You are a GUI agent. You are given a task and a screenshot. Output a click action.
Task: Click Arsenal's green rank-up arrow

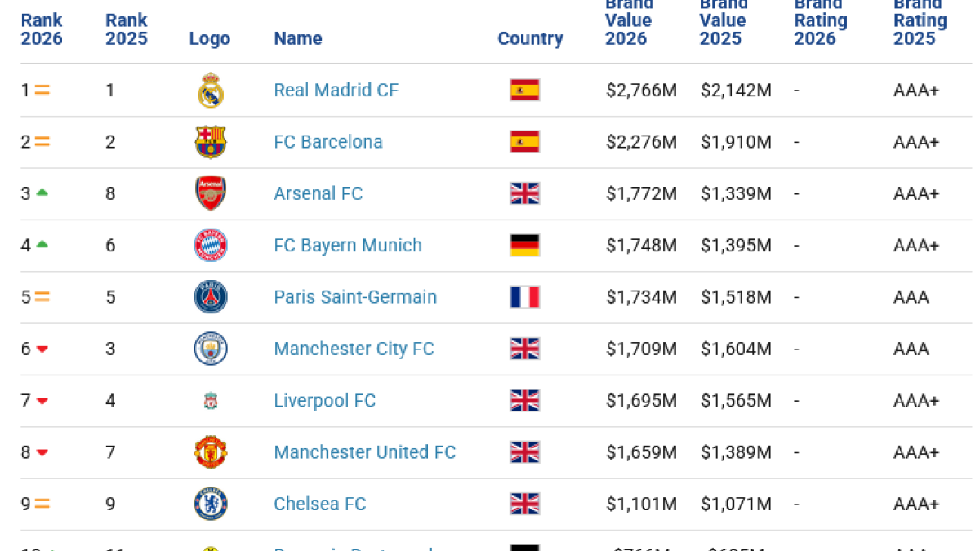[x=42, y=193]
